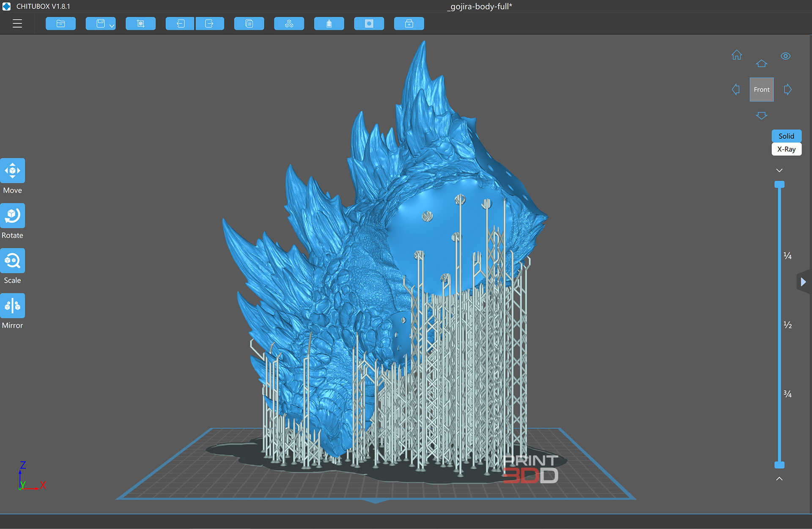Click the Dig hole toolbar icon
The width and height of the screenshot is (812, 529).
tap(369, 24)
